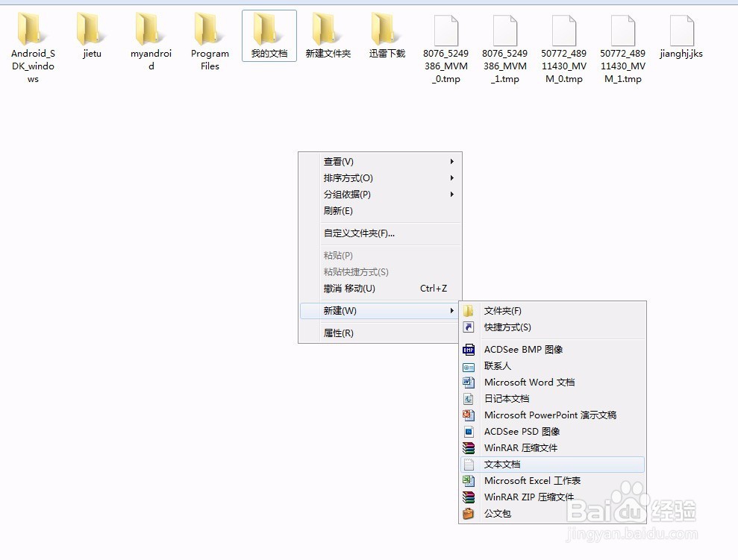Click the Ctrl+Z shortcut text
The image size is (738, 560).
(x=434, y=289)
